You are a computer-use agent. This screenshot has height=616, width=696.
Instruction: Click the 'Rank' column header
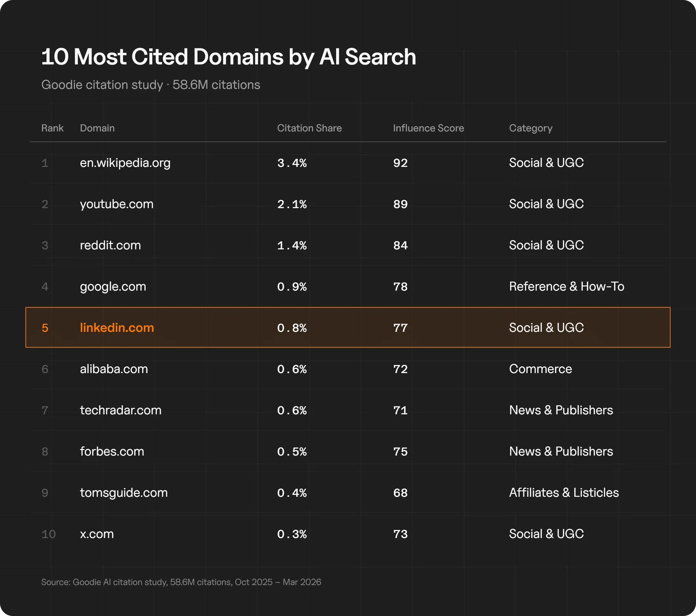pyautogui.click(x=53, y=128)
